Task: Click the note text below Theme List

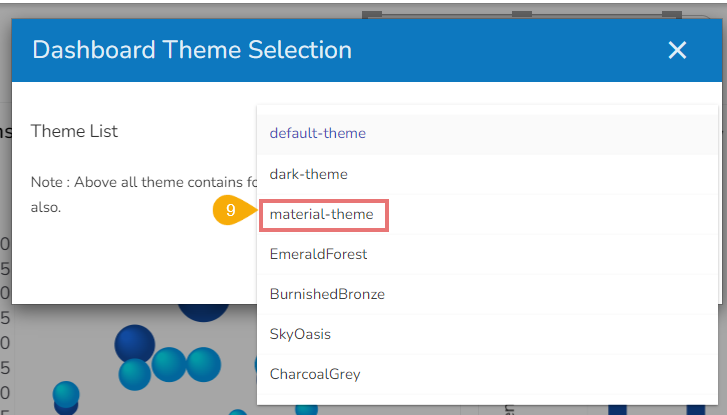Action: tap(140, 183)
